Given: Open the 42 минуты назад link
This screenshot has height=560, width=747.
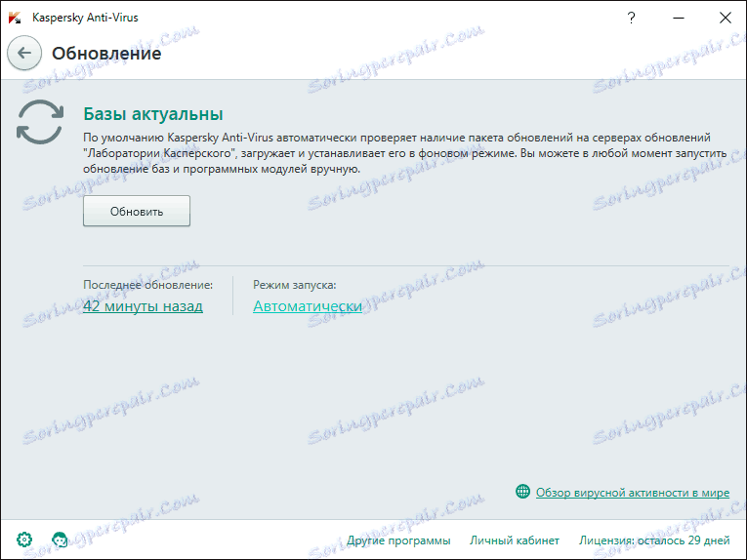Looking at the screenshot, I should (x=143, y=306).
